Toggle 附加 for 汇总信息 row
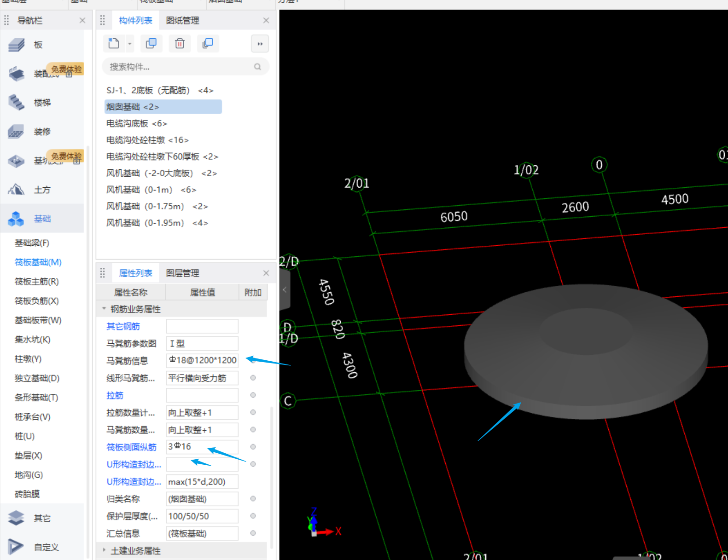728x560 pixels. (x=253, y=533)
